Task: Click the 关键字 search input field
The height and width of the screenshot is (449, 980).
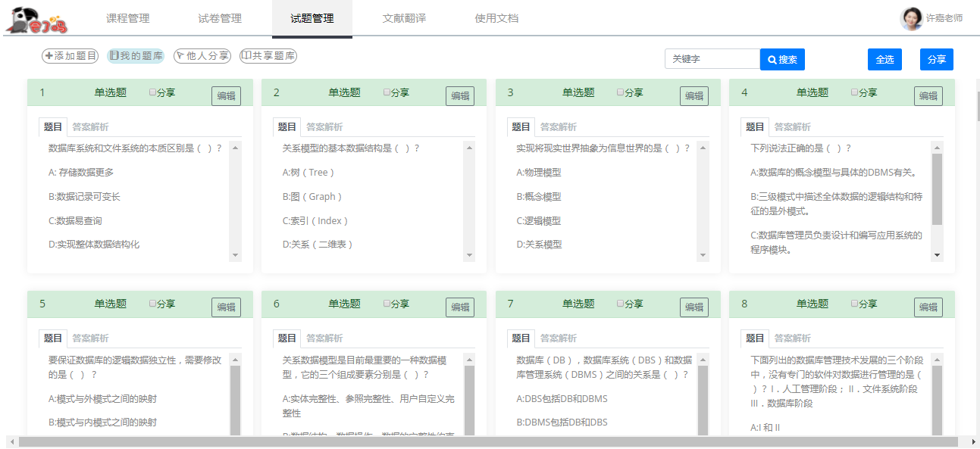Action: click(x=712, y=59)
